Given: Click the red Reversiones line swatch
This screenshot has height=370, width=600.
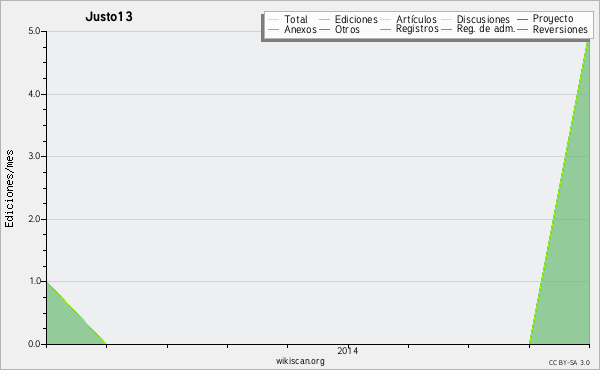Looking at the screenshot, I should (523, 29).
